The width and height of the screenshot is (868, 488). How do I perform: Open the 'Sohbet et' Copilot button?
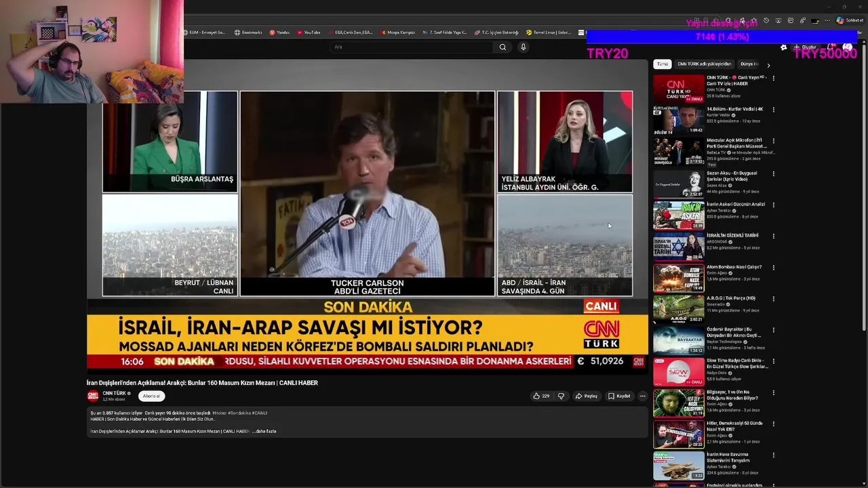pyautogui.click(x=850, y=20)
